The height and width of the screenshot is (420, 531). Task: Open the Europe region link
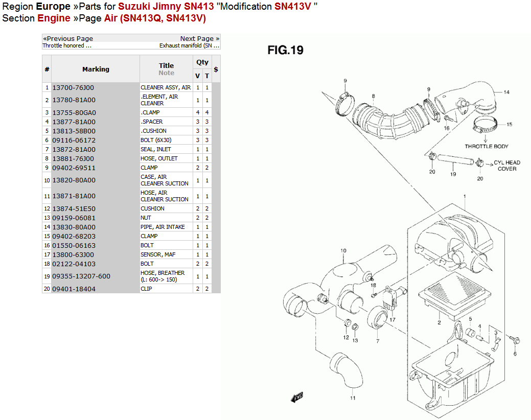[53, 7]
